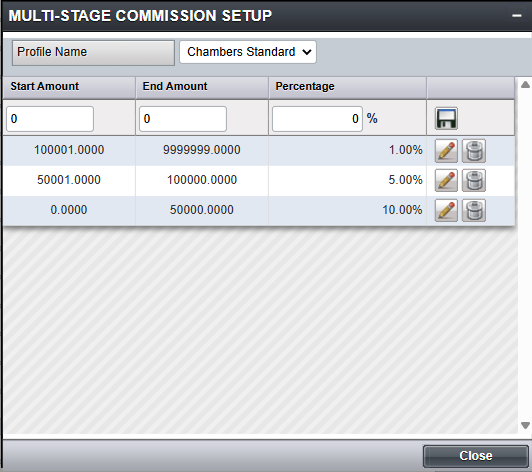Select the 0.0000 start amount cell

pyautogui.click(x=69, y=210)
